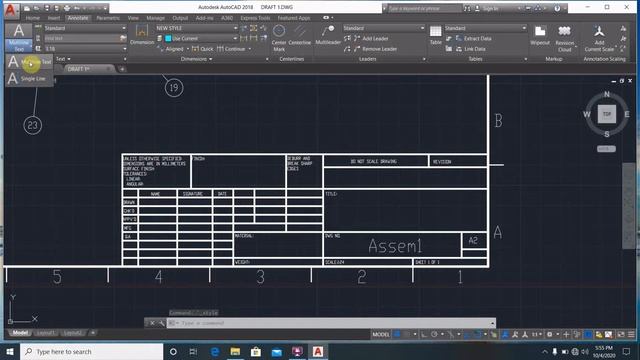Open the multileader style Standard dropdown

tap(384, 28)
